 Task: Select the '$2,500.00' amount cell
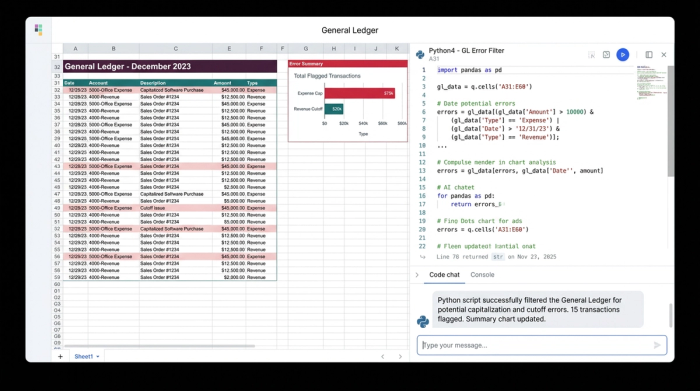click(229, 187)
